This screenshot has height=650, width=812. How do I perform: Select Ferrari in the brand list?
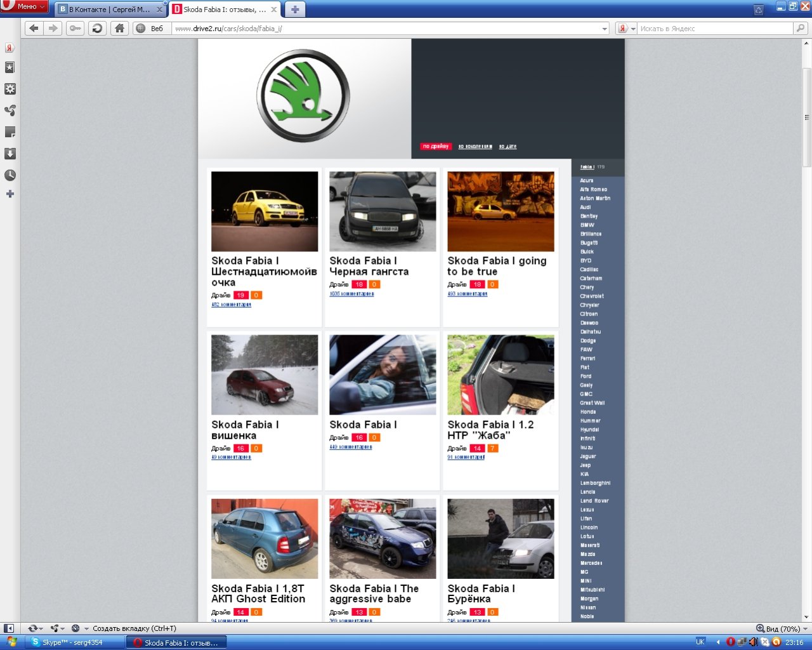point(587,359)
